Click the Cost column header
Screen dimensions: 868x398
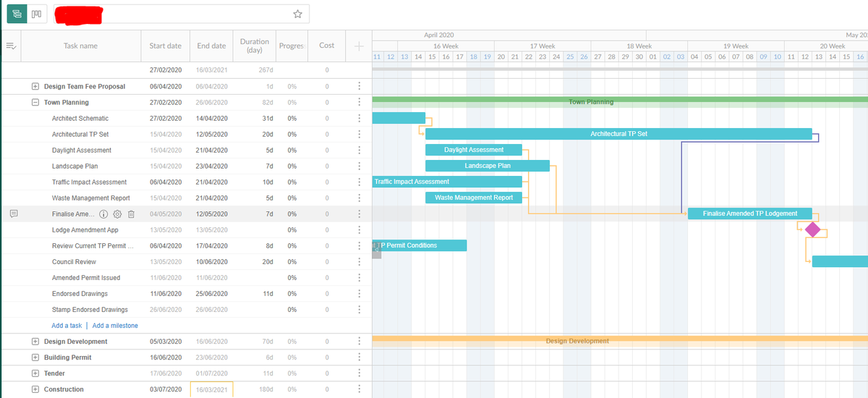click(x=327, y=46)
